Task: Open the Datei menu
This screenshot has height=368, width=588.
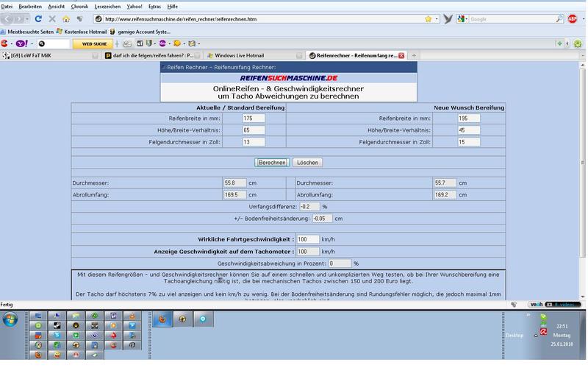Action: (x=7, y=7)
